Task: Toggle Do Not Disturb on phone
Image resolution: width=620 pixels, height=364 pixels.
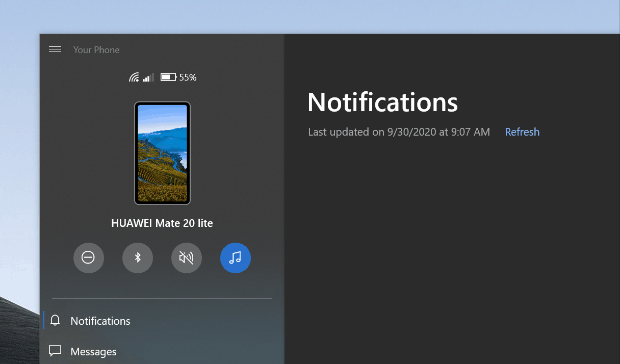Action: click(89, 258)
